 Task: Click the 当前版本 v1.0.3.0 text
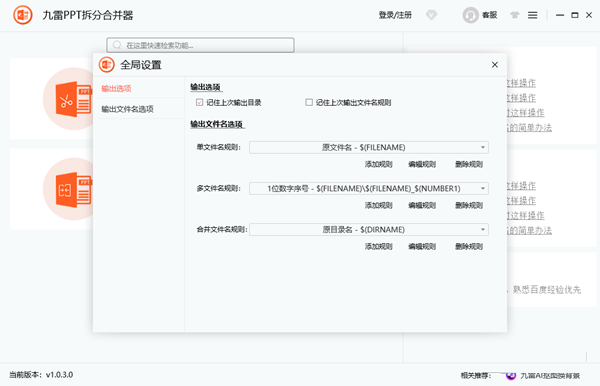click(x=41, y=375)
